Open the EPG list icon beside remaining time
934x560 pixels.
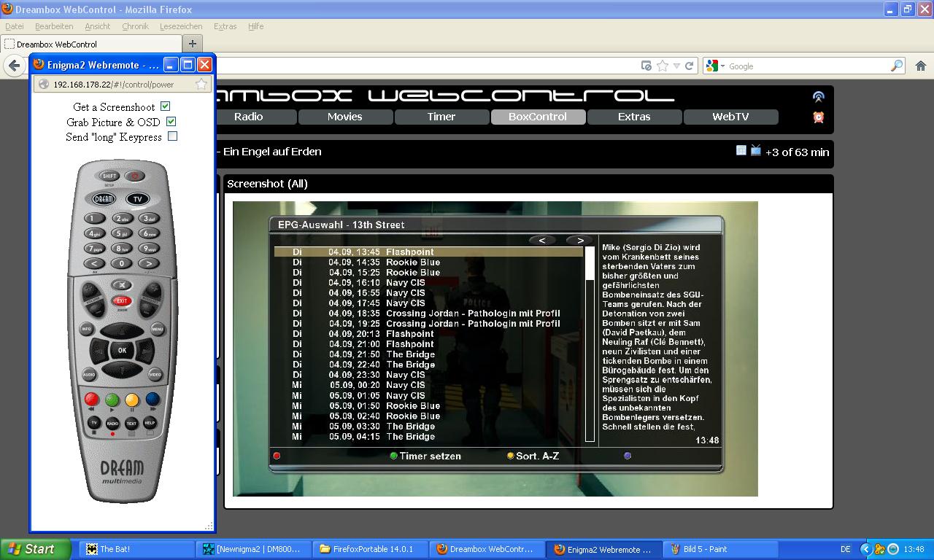click(741, 150)
